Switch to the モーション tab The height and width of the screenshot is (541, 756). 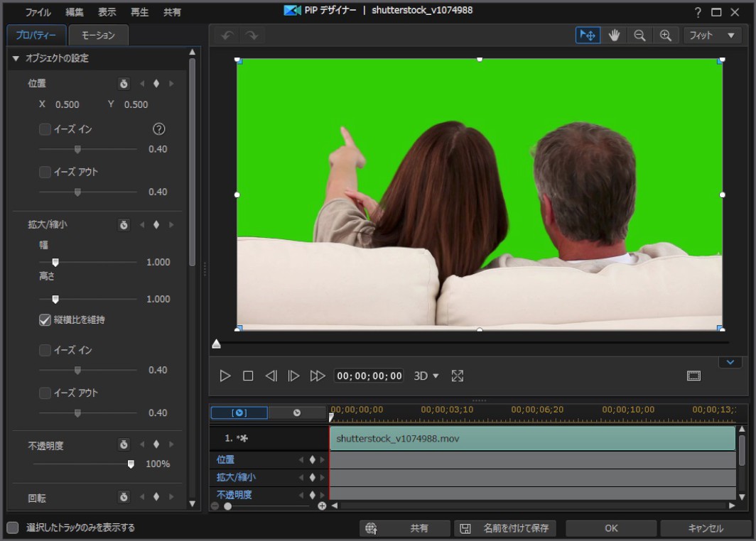(x=98, y=35)
